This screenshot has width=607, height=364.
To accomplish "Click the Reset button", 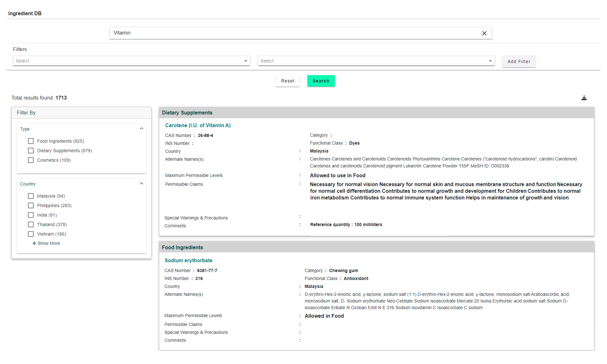I will tap(288, 81).
